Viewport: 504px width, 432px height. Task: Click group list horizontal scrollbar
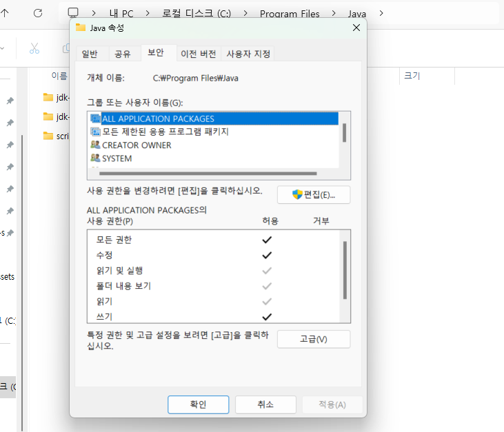[x=208, y=174]
